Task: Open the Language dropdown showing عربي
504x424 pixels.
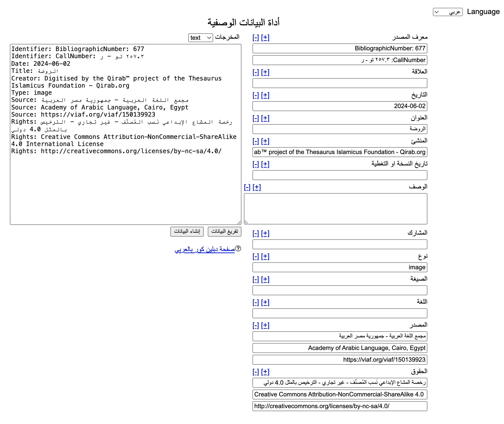Action: coord(447,12)
